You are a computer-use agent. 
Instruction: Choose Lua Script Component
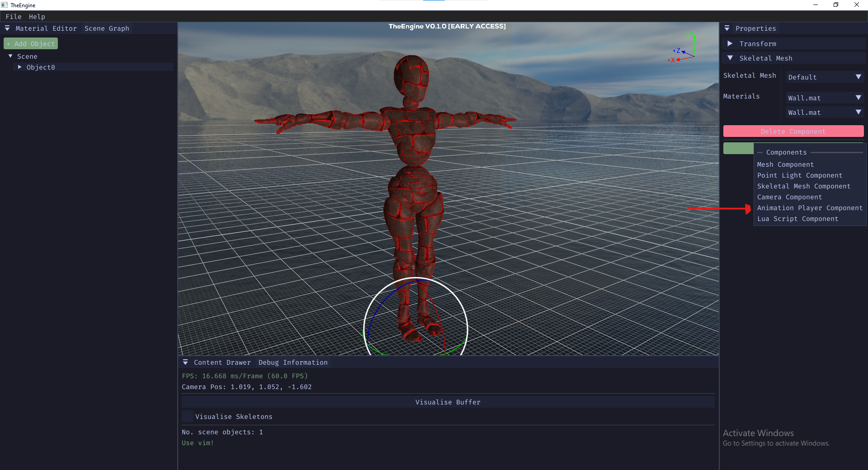pos(797,219)
